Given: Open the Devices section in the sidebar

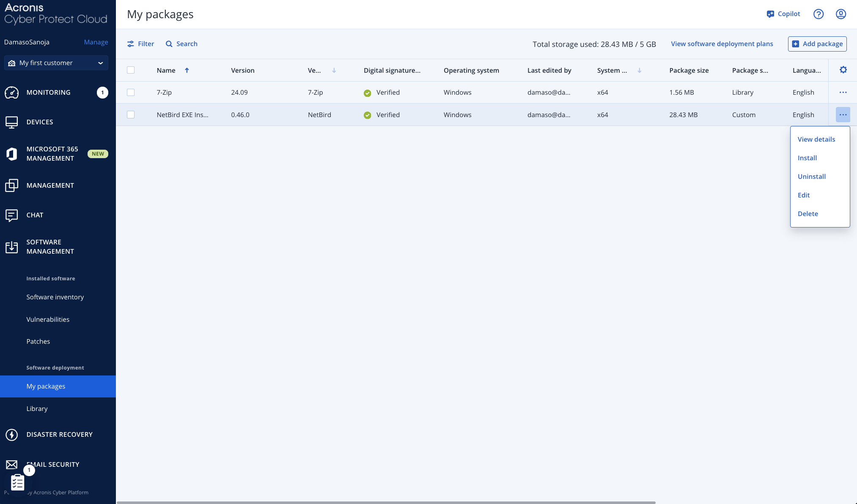Looking at the screenshot, I should pyautogui.click(x=39, y=122).
